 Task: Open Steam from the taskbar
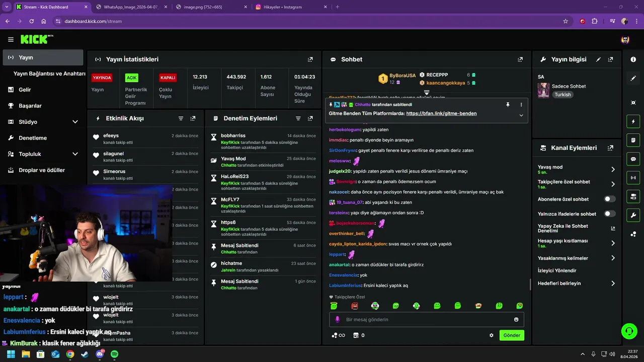coord(85,354)
